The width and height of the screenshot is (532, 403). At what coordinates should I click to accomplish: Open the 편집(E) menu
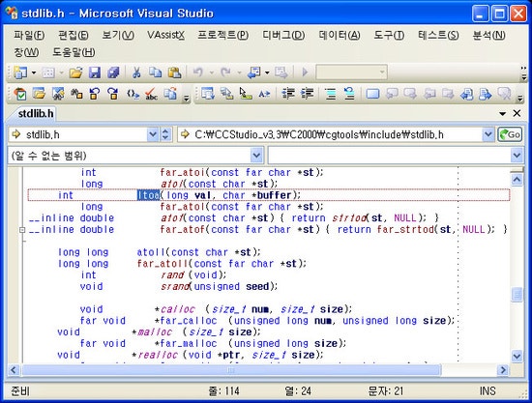pyautogui.click(x=74, y=35)
